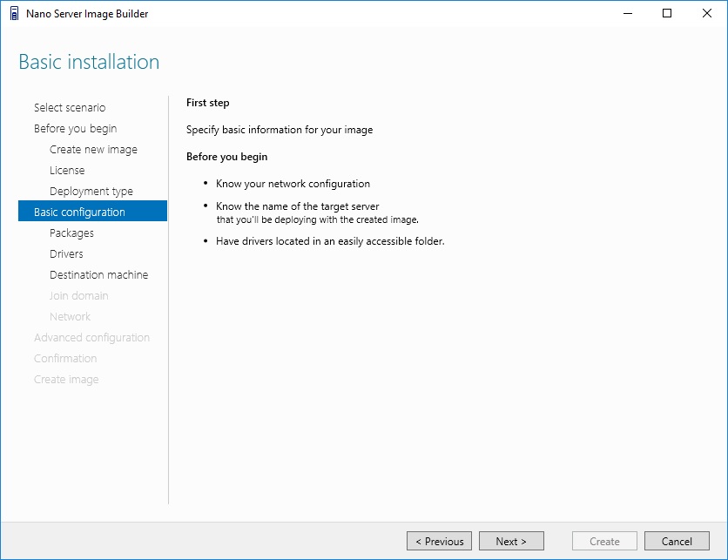This screenshot has height=560, width=728.
Task: Go to the Packages step
Action: coord(71,233)
